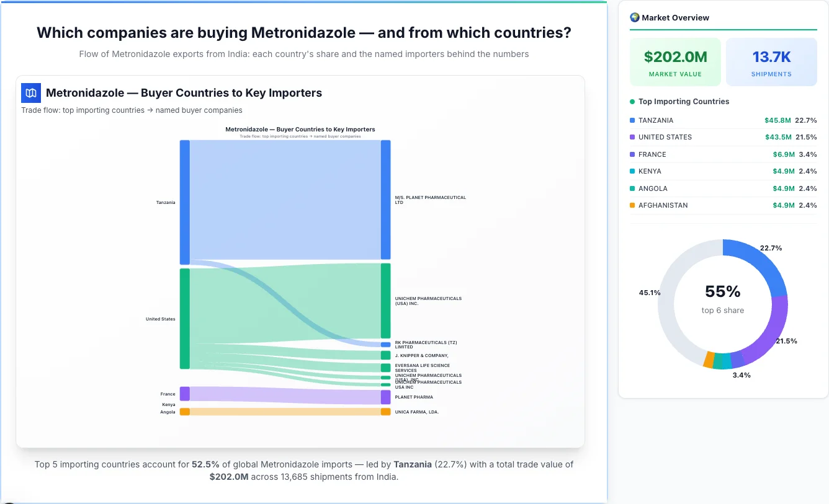Click the green dot before Top Importing Countries
The image size is (829, 504).
pos(632,102)
